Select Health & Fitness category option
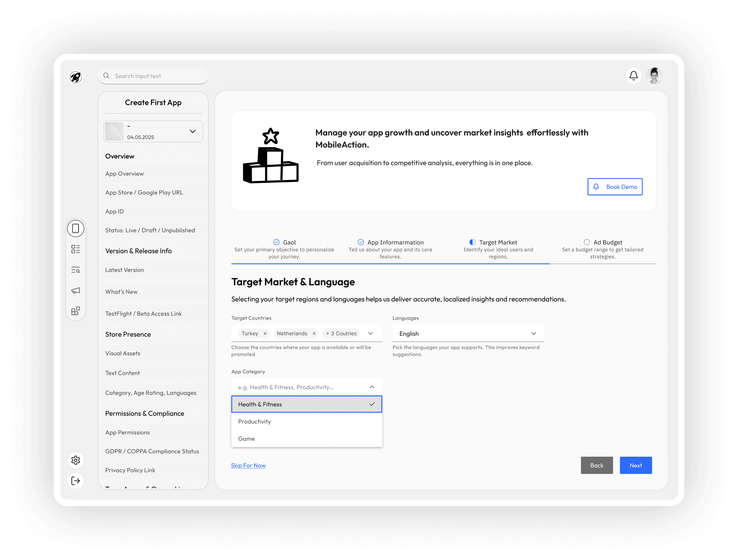 point(306,404)
